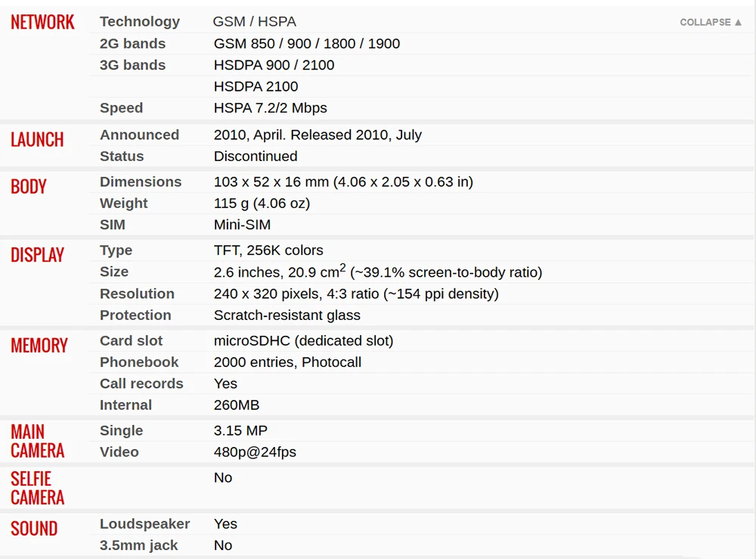The height and width of the screenshot is (559, 756).
Task: Open the Dimensions glossary link
Action: [141, 182]
